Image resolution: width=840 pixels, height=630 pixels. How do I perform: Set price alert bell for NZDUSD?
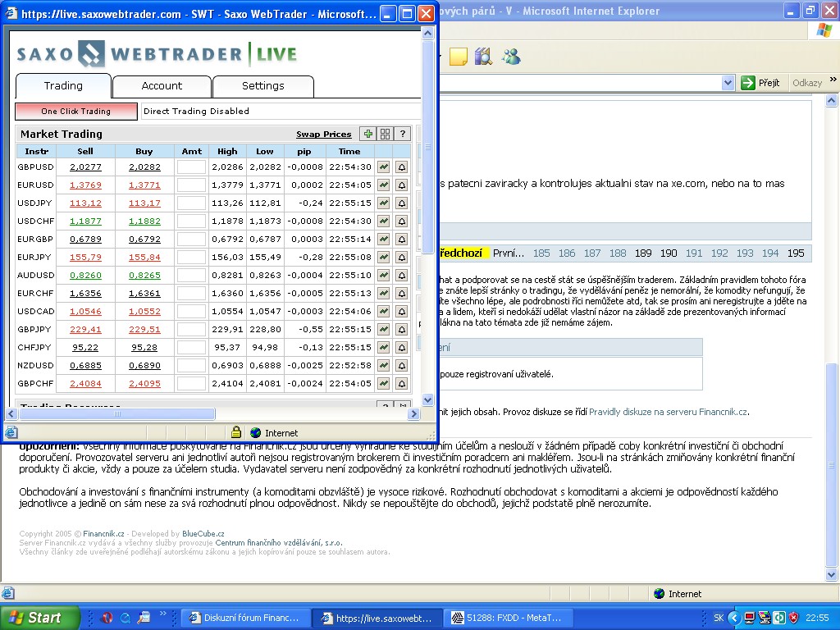402,365
